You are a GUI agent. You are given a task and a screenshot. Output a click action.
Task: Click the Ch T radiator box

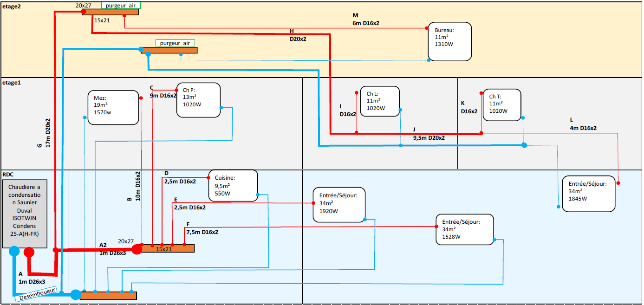coord(501,105)
